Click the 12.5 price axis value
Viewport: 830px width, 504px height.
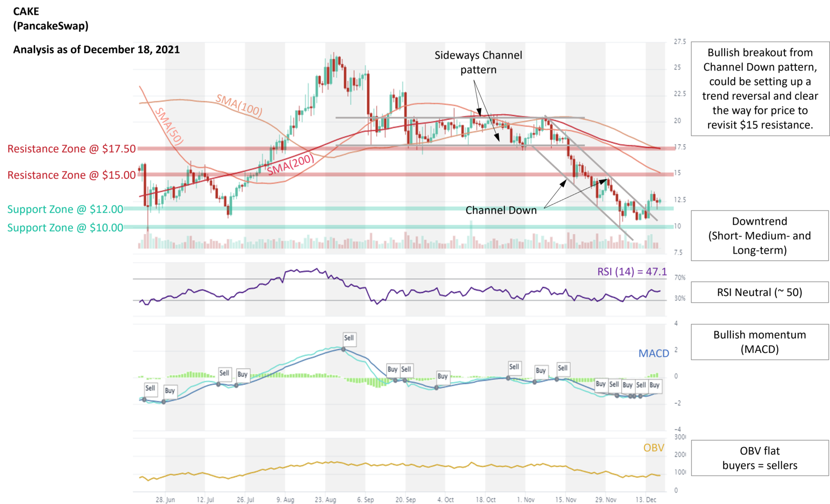point(680,200)
